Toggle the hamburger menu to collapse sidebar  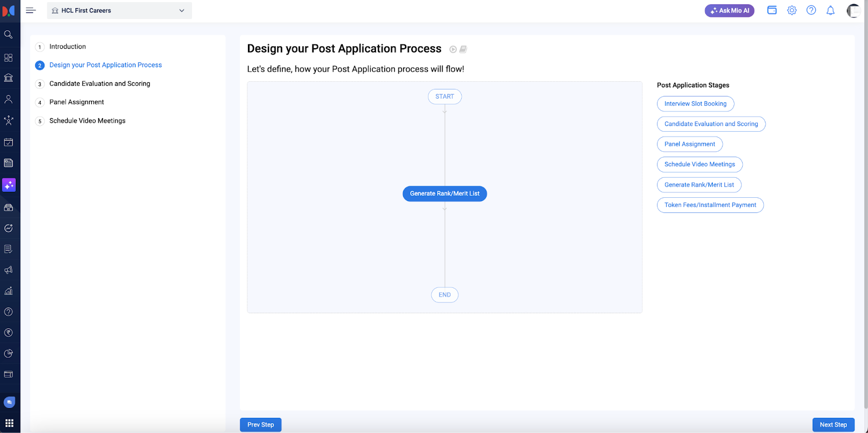point(31,10)
